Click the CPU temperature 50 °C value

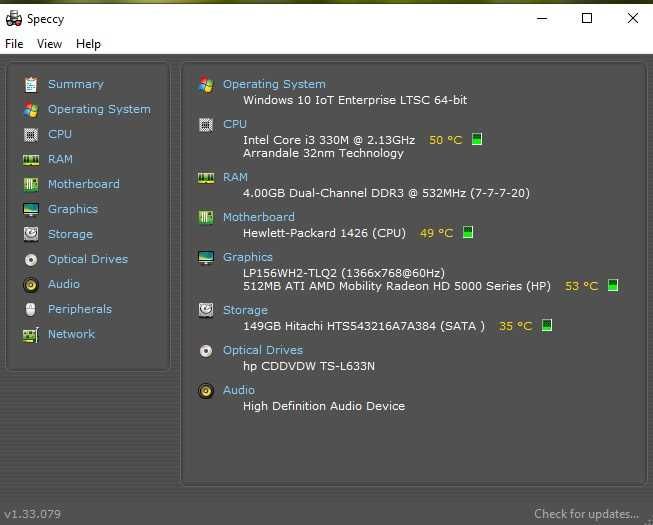(x=446, y=140)
